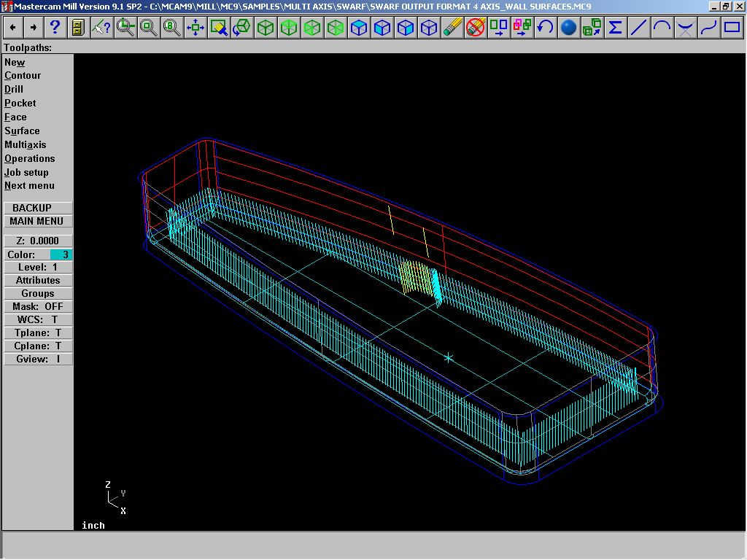747x560 pixels.
Task: Choose Pocket toolpath
Action: point(20,104)
